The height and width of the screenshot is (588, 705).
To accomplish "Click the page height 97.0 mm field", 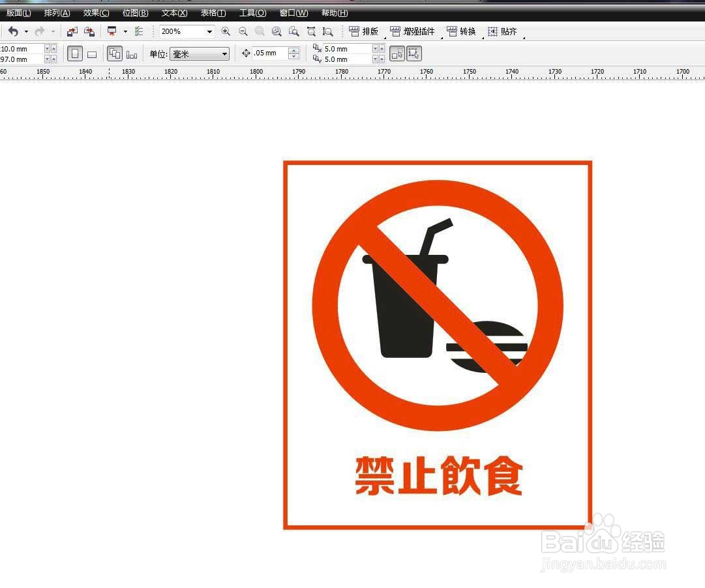I will tap(22, 59).
